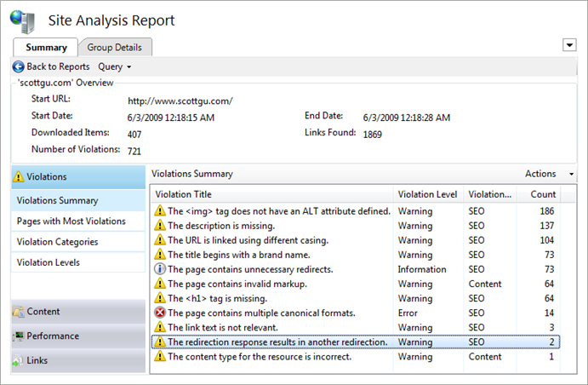Expand the Query dropdown menu

[114, 66]
